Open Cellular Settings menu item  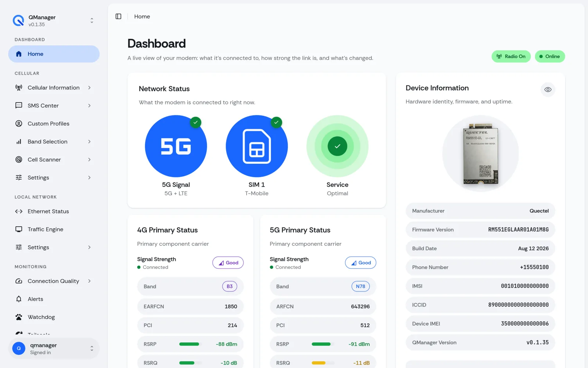point(54,178)
